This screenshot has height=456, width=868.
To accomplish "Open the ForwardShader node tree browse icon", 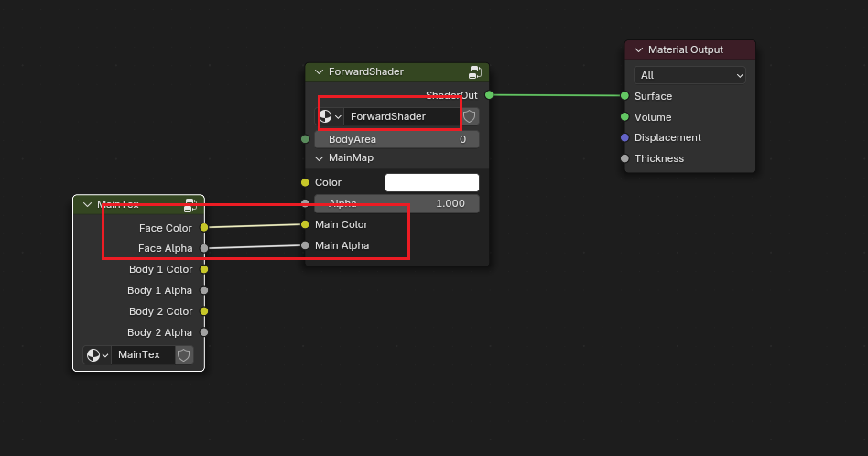I will pyautogui.click(x=331, y=116).
